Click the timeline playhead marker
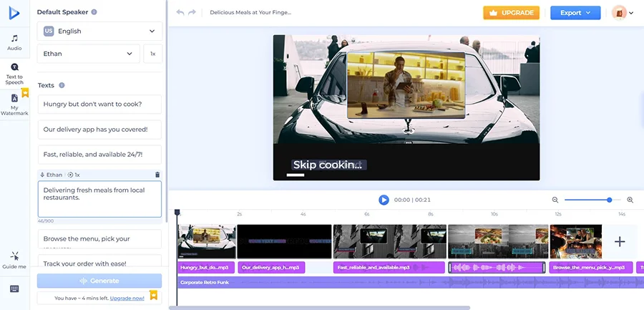The width and height of the screenshot is (644, 310). tap(177, 213)
